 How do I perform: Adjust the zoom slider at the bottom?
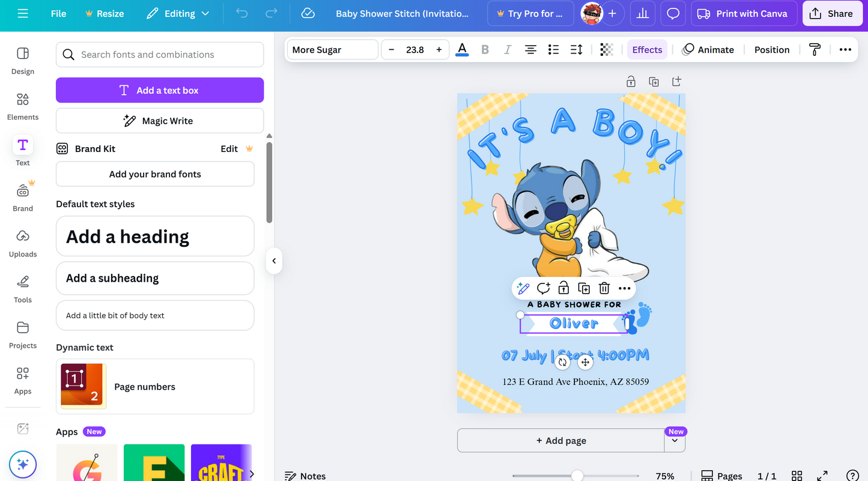577,476
